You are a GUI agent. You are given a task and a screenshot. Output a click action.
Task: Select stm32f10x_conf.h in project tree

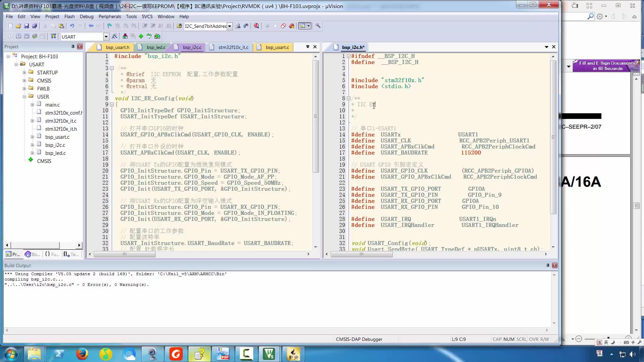(x=64, y=113)
